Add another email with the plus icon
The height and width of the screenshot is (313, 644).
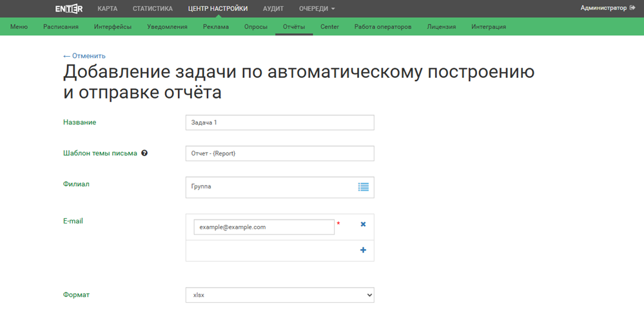point(363,250)
